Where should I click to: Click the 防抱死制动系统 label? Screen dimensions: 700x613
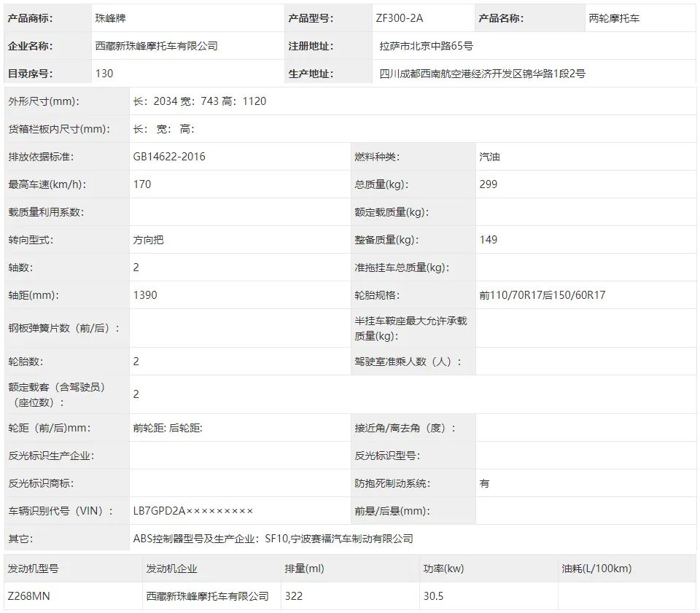point(392,483)
